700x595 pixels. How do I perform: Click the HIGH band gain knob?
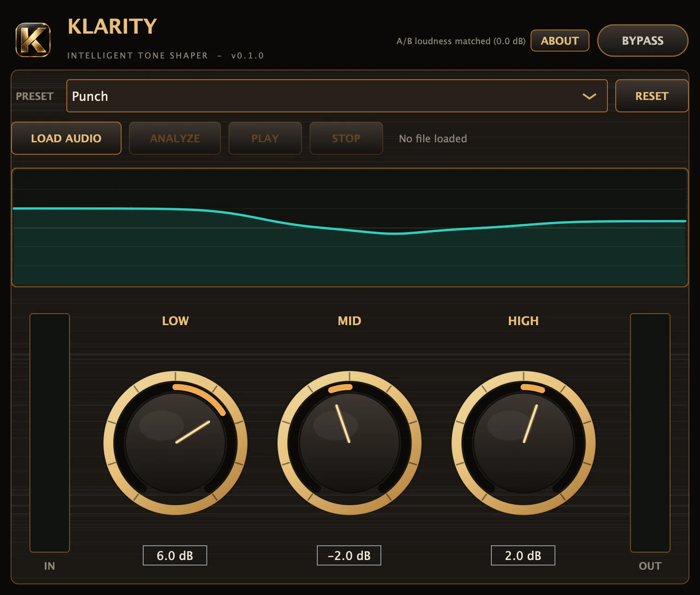click(524, 443)
